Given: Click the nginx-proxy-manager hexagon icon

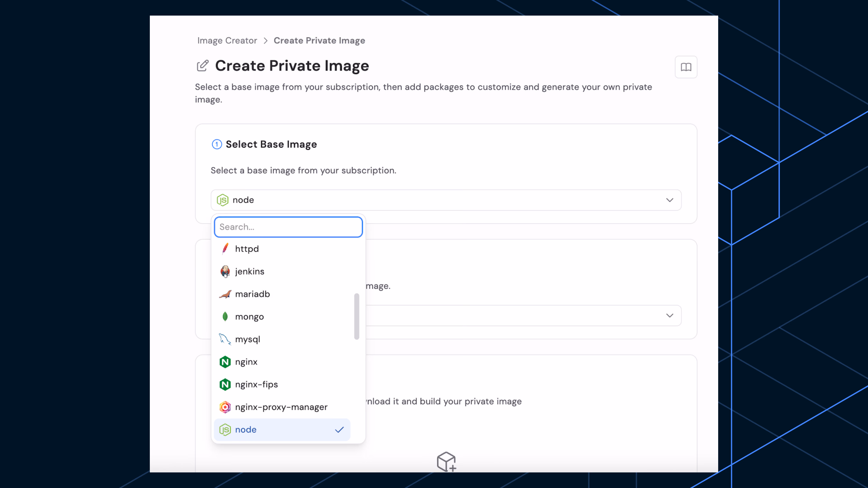Looking at the screenshot, I should (225, 407).
